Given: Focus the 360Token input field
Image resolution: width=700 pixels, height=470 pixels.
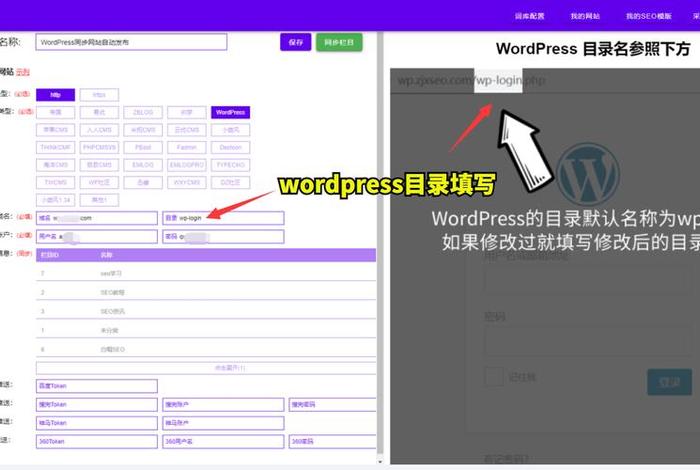Looking at the screenshot, I should 97,441.
